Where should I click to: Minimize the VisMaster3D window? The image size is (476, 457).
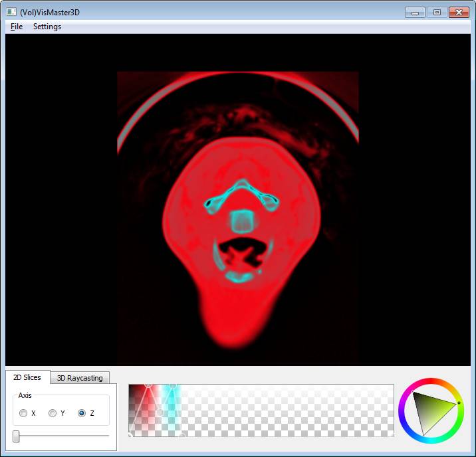[x=415, y=12]
